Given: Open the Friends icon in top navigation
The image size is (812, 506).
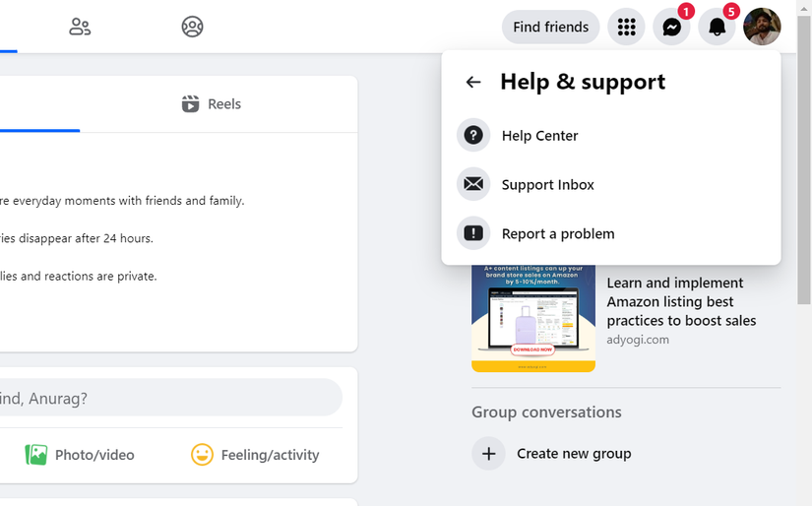Looking at the screenshot, I should (80, 27).
